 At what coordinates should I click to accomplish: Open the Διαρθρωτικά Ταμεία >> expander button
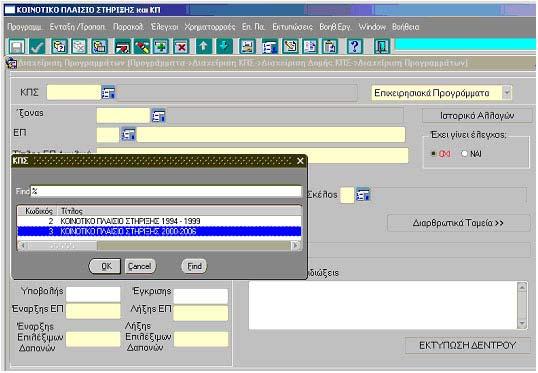coord(458,223)
